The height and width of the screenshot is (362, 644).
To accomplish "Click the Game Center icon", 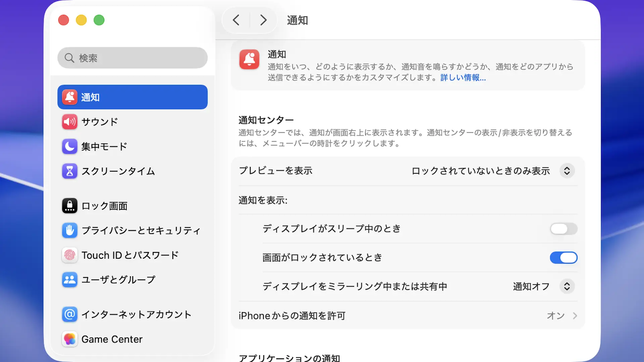I will pos(69,339).
